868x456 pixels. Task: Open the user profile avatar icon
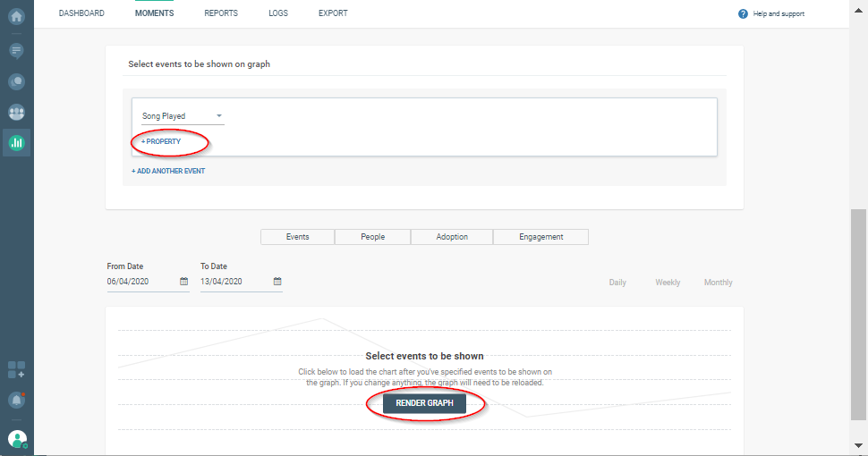coord(16,439)
